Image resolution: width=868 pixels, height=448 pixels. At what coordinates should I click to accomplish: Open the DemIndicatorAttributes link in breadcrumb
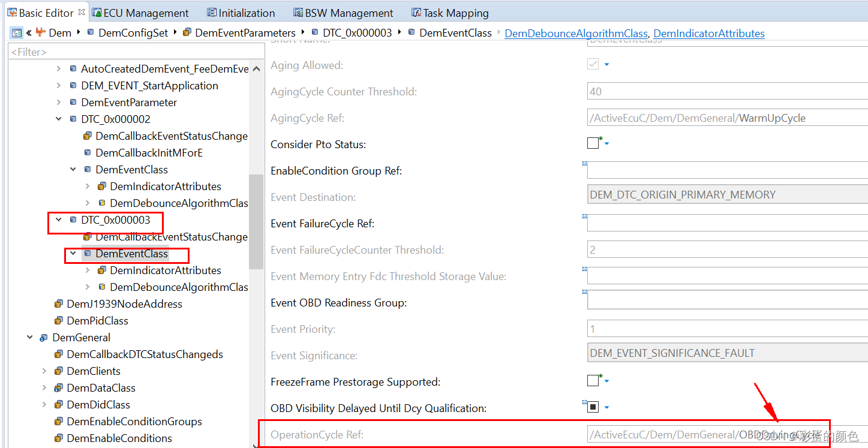pyautogui.click(x=709, y=34)
